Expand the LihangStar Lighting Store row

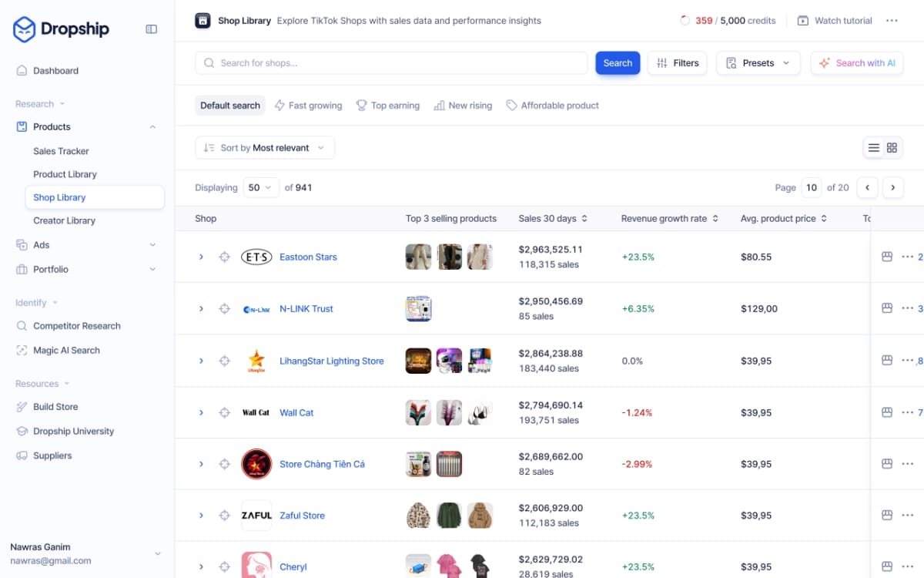pos(202,361)
